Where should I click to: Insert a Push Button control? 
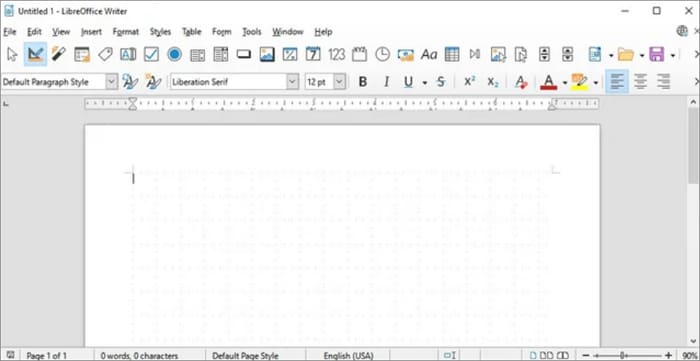pyautogui.click(x=244, y=54)
